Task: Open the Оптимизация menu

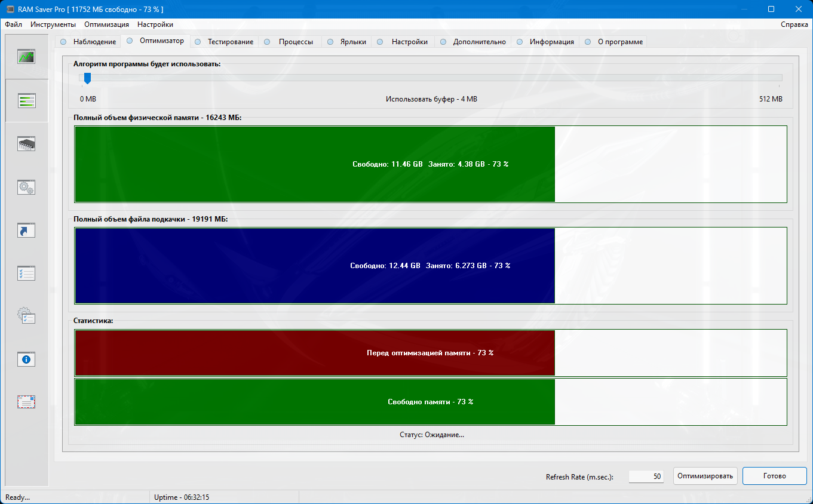Action: point(106,24)
